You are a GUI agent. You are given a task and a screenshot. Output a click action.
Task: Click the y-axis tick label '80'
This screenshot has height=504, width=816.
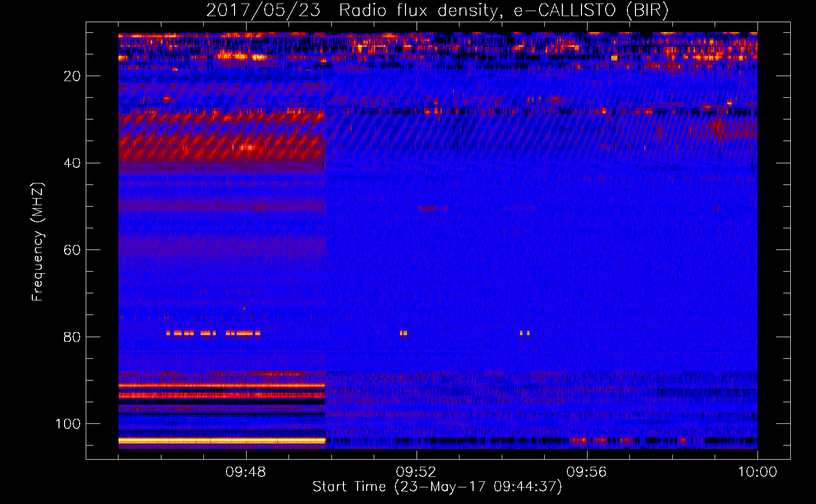(72, 337)
